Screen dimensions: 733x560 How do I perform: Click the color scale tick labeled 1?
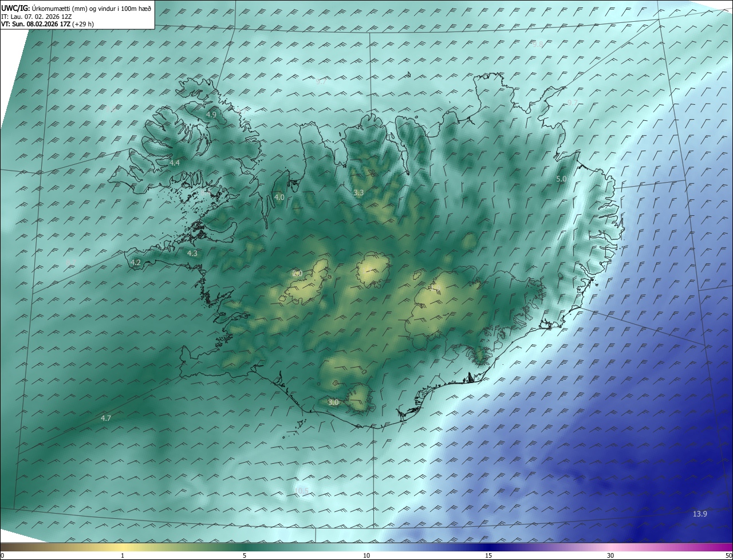[123, 555]
